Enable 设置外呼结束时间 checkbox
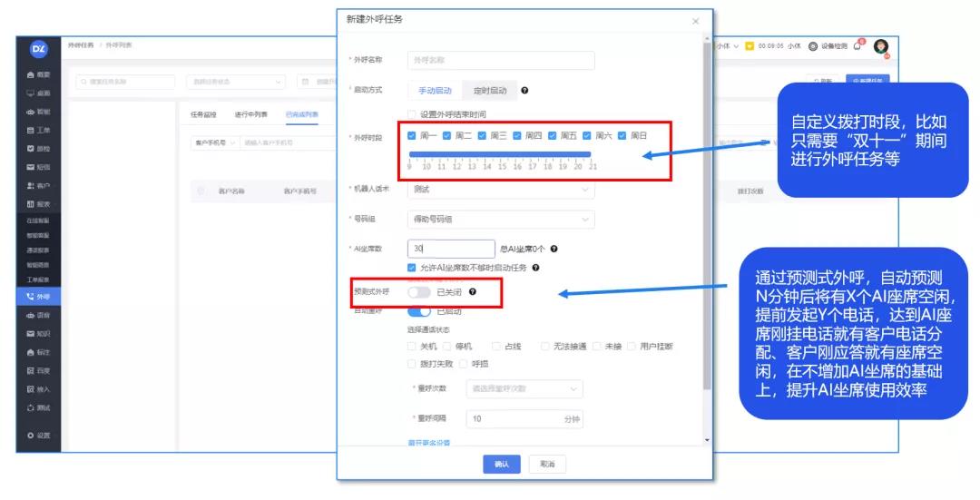980x500 pixels. 412,114
